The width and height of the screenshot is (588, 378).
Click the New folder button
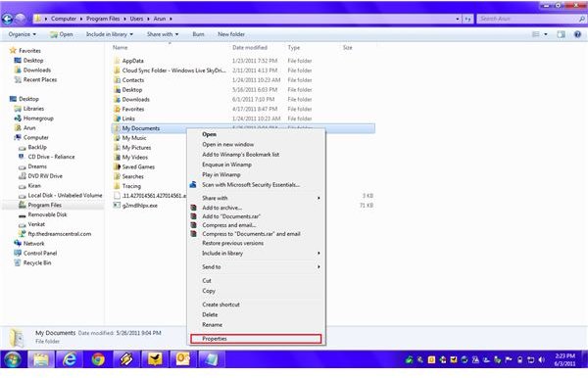[231, 34]
